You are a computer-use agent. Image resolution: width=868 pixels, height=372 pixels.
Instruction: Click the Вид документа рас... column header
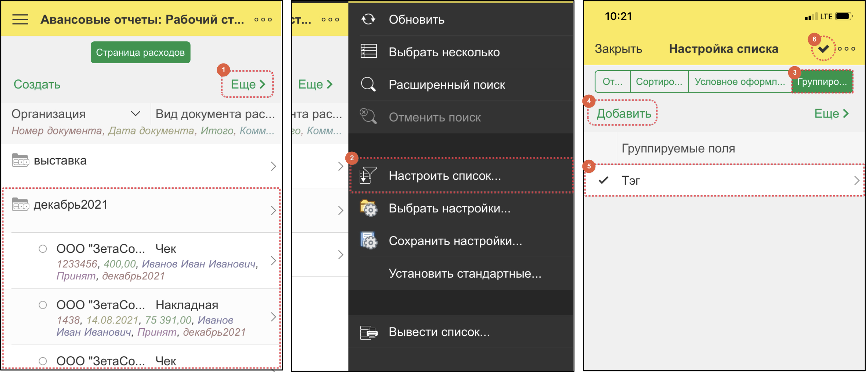(215, 114)
